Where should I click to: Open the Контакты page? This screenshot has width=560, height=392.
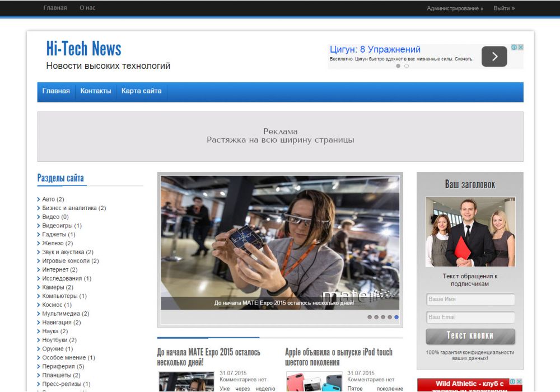[96, 91]
